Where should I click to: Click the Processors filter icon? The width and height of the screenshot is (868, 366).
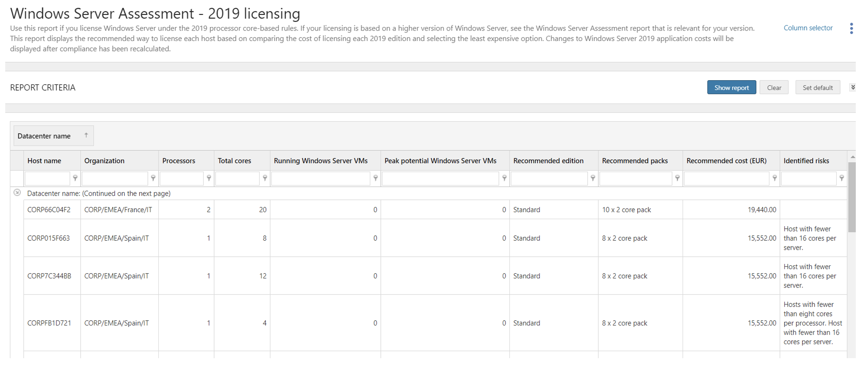click(209, 178)
